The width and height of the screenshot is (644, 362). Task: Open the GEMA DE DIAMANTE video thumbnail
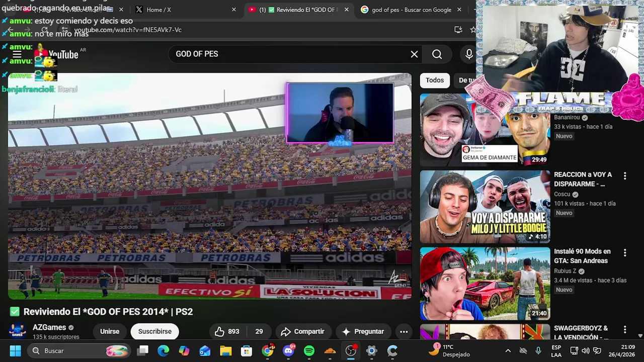point(485,130)
